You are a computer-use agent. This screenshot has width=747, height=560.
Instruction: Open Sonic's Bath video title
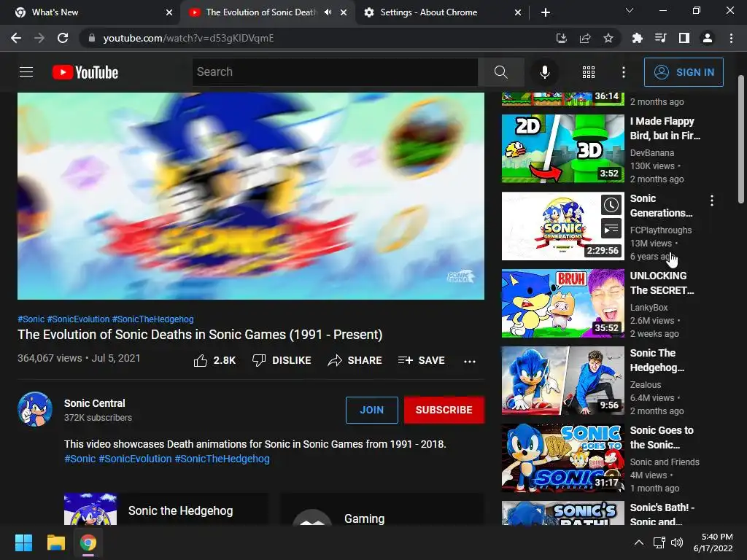click(662, 514)
